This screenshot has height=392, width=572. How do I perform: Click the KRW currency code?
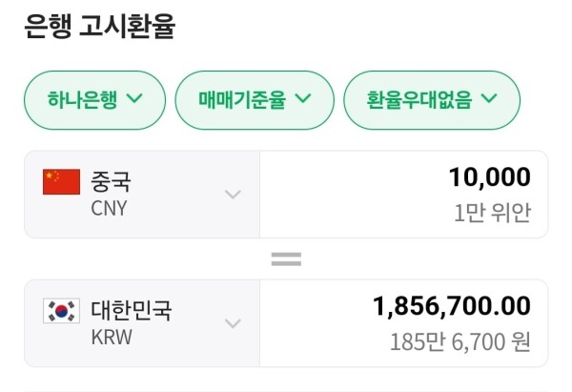click(x=112, y=338)
